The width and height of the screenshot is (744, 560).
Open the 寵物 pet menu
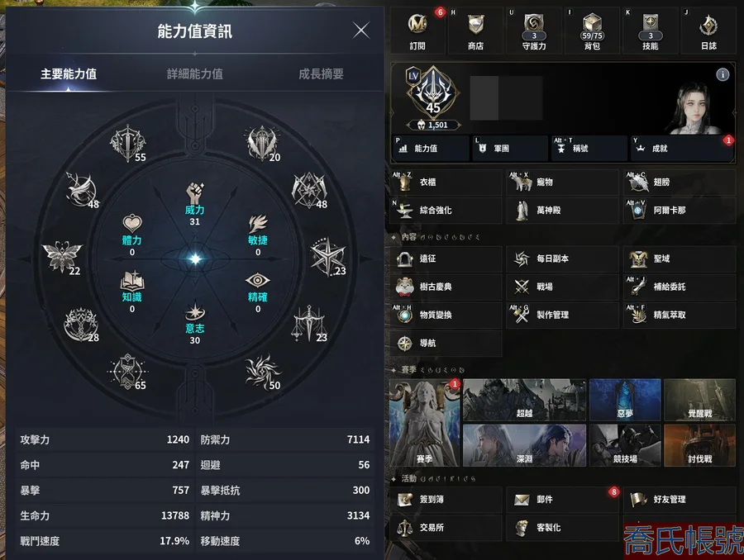pyautogui.click(x=562, y=182)
